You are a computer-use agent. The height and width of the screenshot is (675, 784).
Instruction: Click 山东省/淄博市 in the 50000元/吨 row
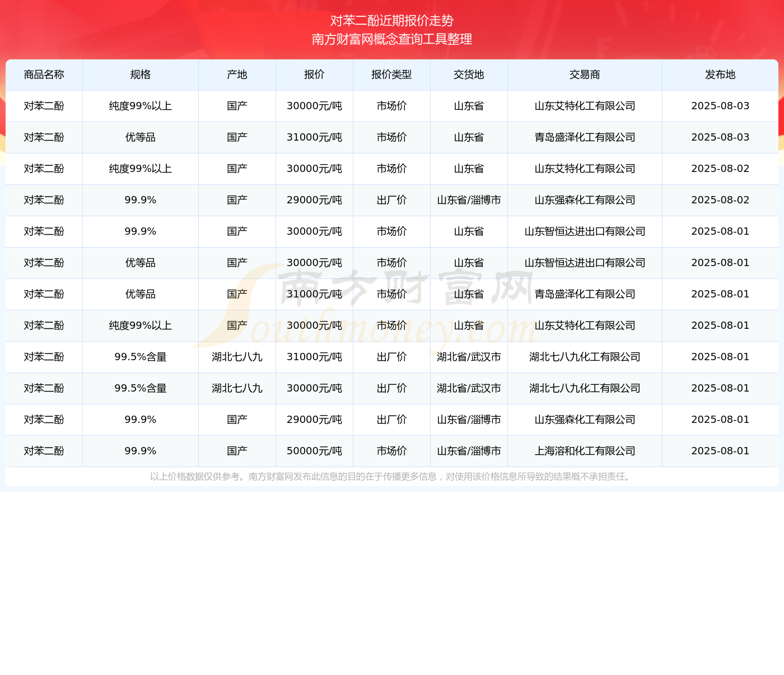coord(469,451)
